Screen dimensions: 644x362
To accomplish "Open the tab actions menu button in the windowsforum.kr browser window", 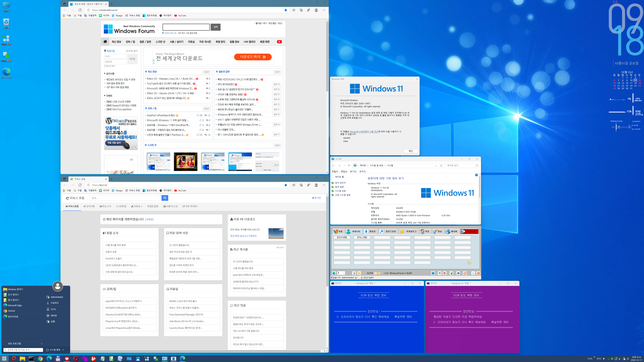I will 65,4.
